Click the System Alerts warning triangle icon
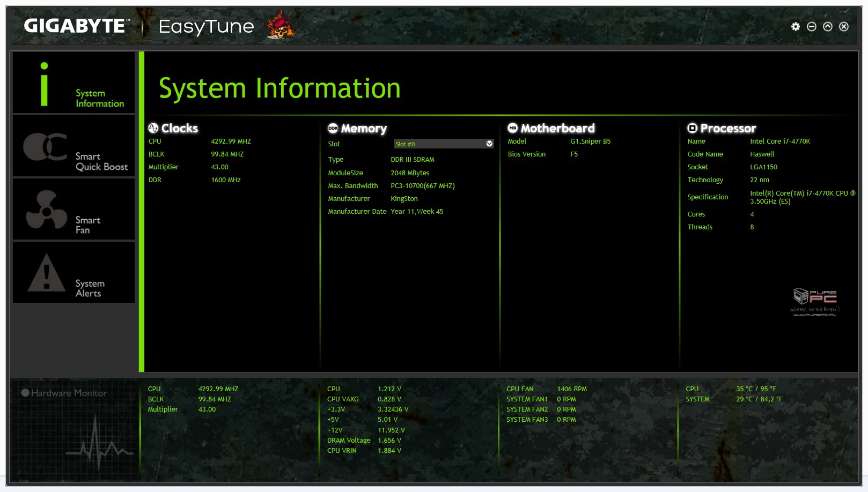 point(46,273)
